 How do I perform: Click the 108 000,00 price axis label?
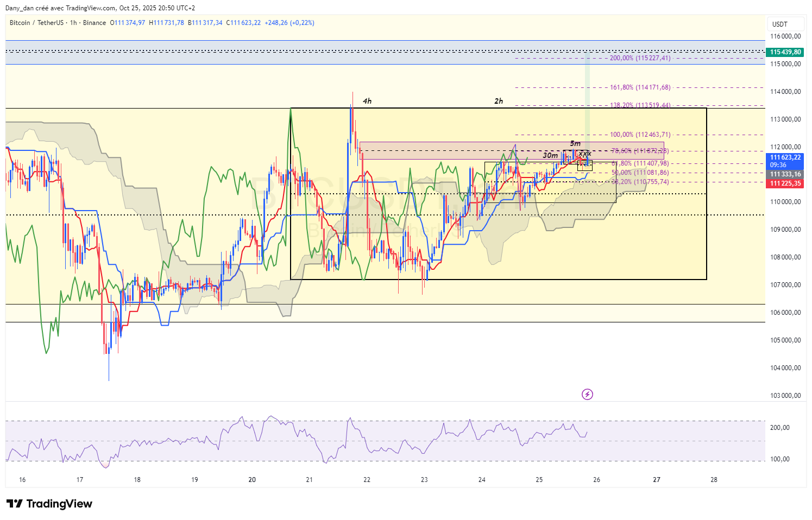[785, 257]
